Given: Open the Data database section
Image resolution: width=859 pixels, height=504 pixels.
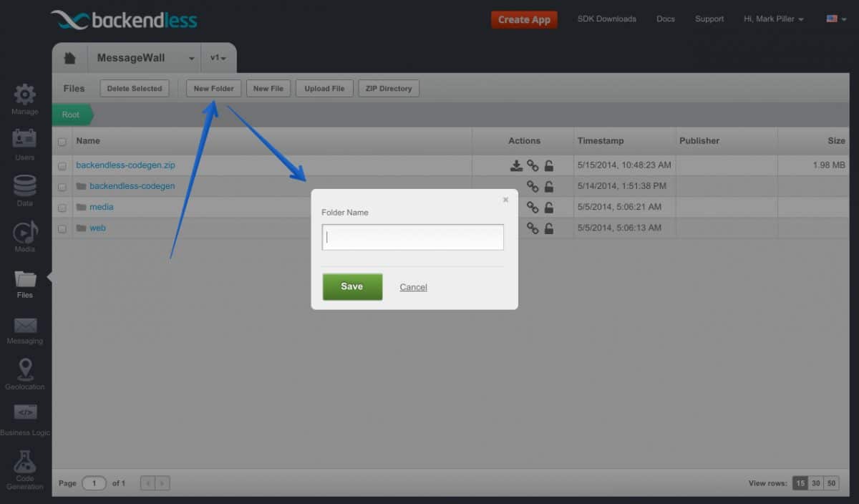Looking at the screenshot, I should 24,190.
